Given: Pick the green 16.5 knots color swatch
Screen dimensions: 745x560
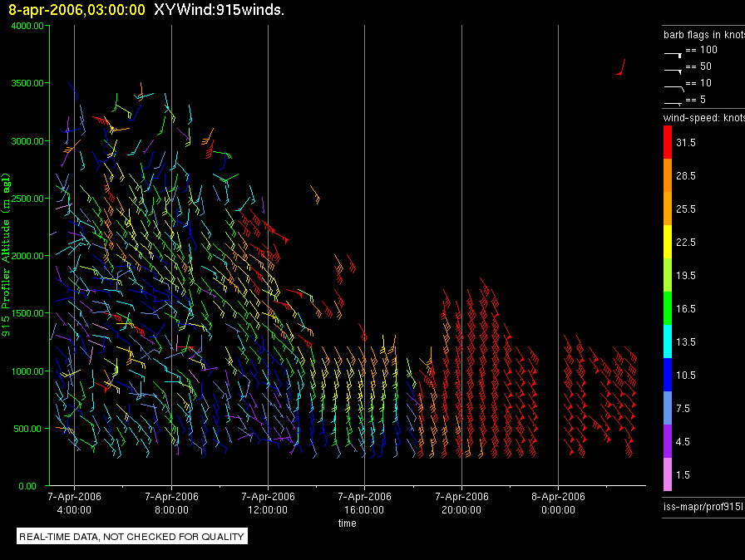Looking at the screenshot, I should pyautogui.click(x=668, y=308).
